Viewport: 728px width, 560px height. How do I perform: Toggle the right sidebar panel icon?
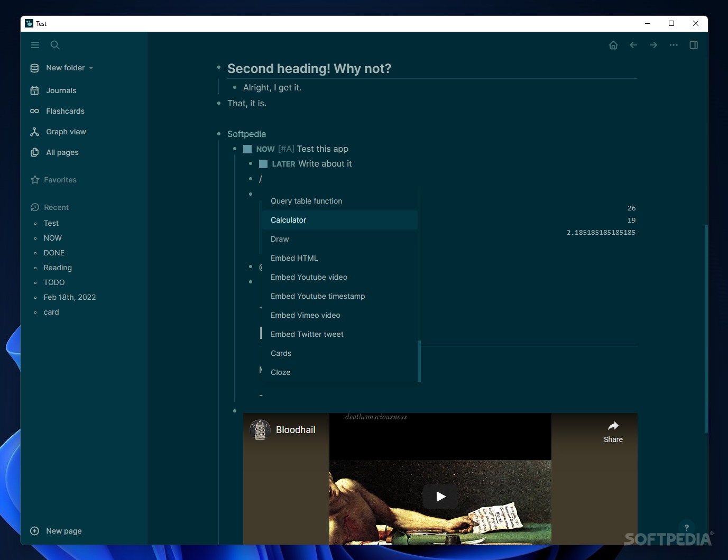(694, 45)
